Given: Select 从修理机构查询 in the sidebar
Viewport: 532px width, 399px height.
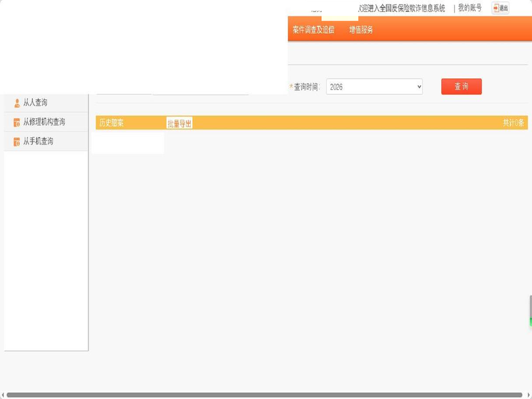Looking at the screenshot, I should pyautogui.click(x=44, y=122).
